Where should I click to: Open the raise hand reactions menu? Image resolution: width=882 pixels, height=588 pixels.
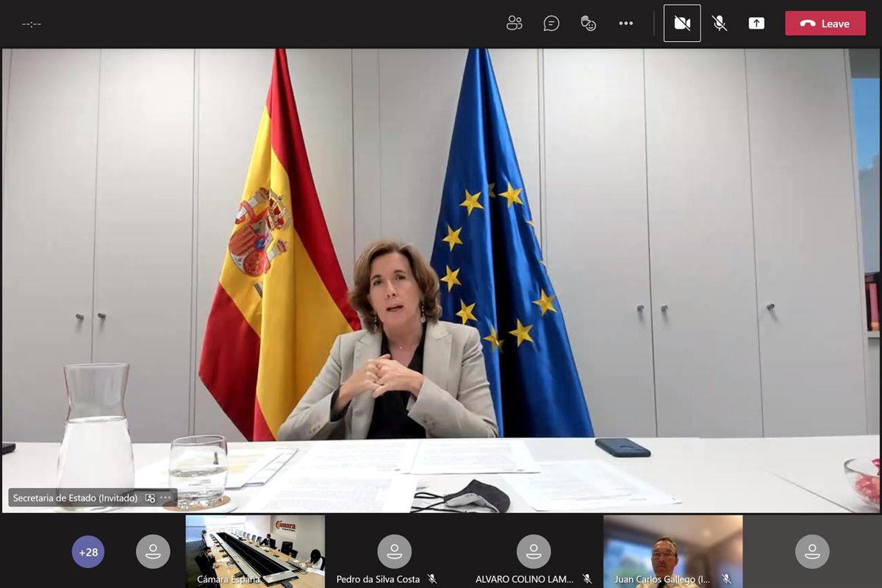[588, 24]
